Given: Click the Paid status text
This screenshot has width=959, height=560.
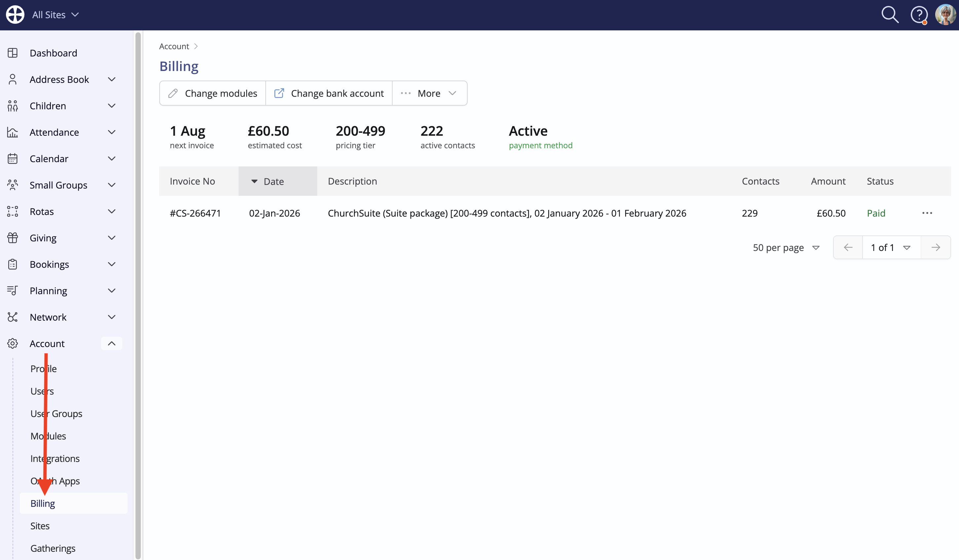Looking at the screenshot, I should [876, 213].
